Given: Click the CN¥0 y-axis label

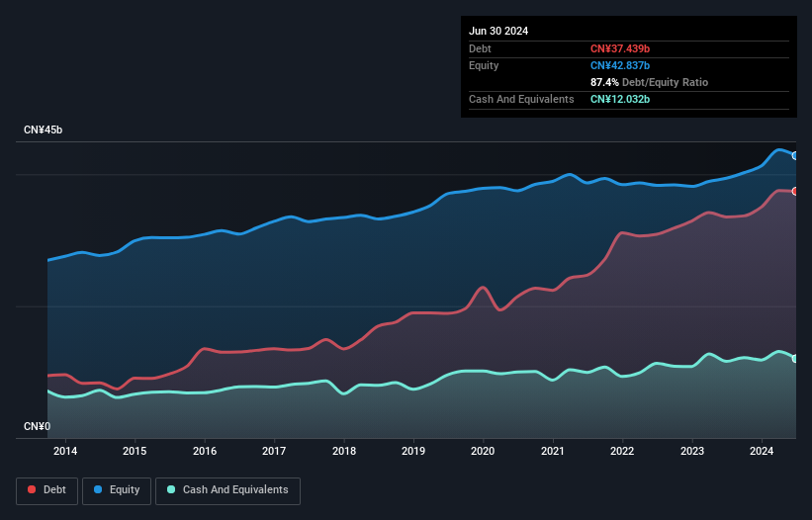Looking at the screenshot, I should click(x=37, y=426).
